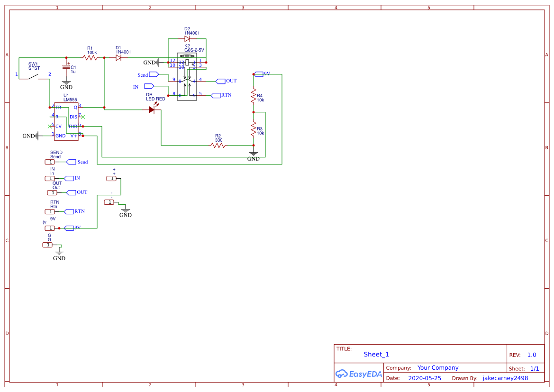554x392 pixels.
Task: Select the red LED symbol DR
Action: [x=152, y=109]
